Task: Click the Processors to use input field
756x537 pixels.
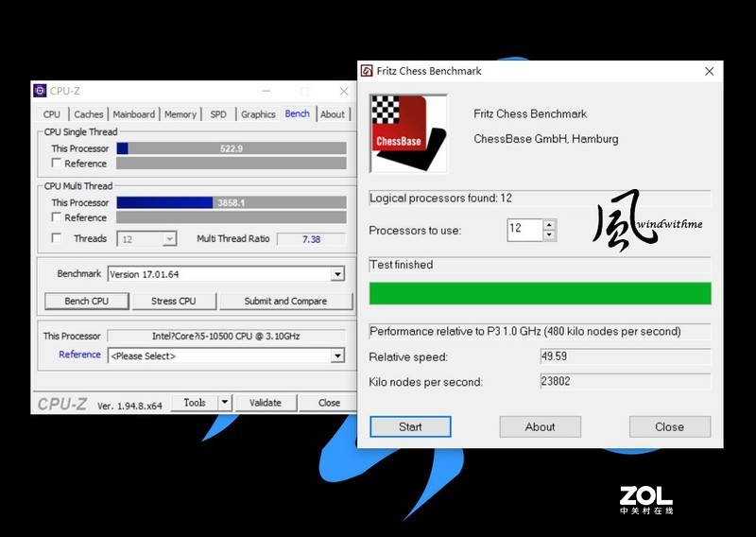Action: pyautogui.click(x=525, y=230)
